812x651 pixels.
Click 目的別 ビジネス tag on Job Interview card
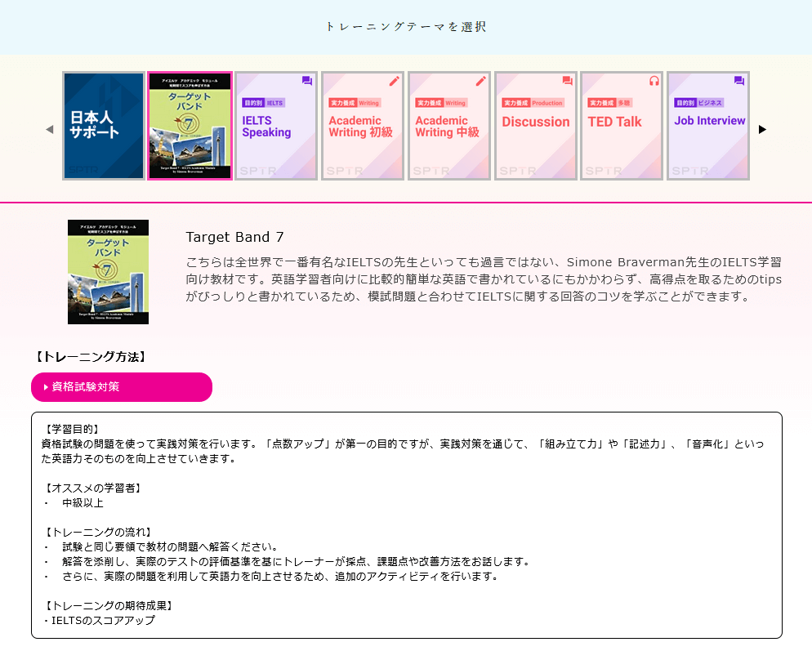[698, 103]
